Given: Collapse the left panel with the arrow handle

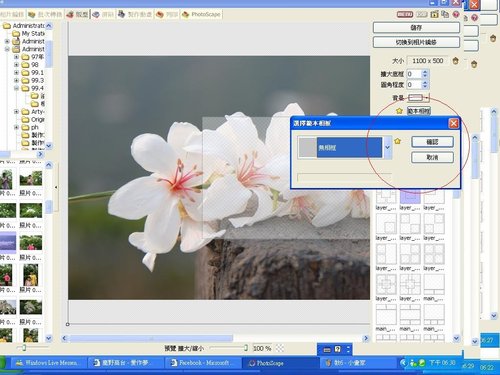Looking at the screenshot, I should coord(56,187).
